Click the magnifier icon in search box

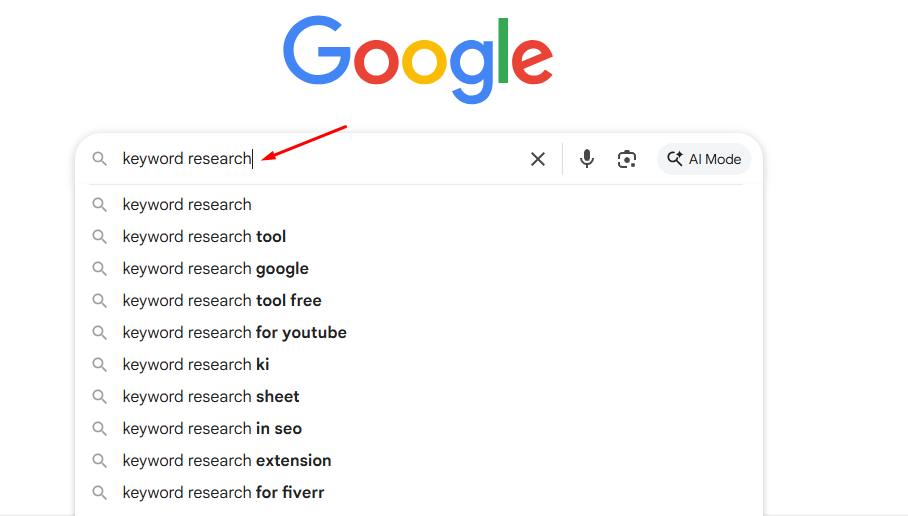click(x=100, y=159)
